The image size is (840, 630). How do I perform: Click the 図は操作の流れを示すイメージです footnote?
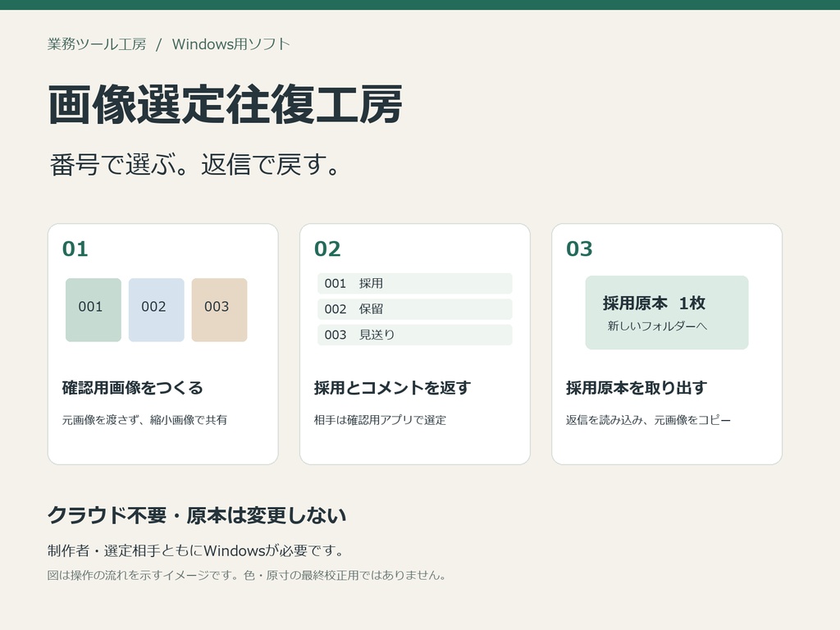[x=246, y=575]
